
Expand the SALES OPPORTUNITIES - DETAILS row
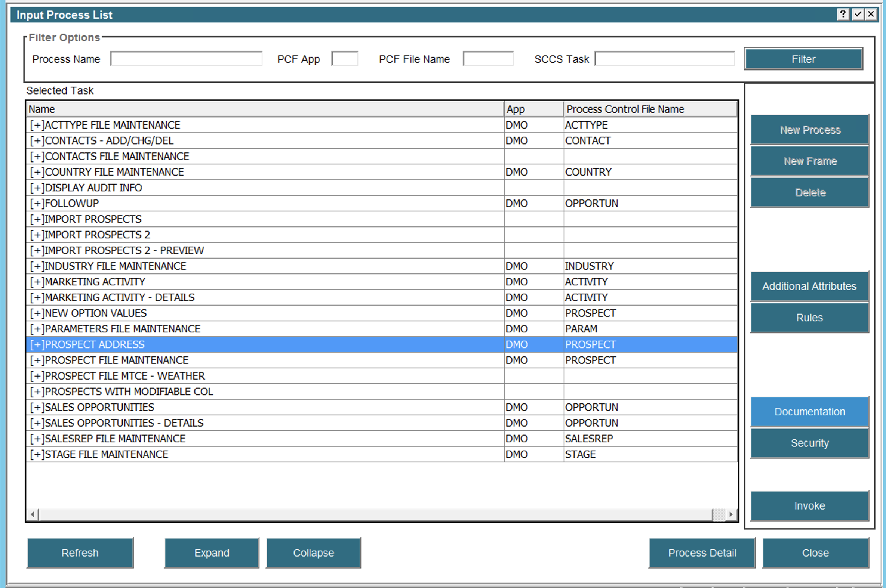(37, 423)
